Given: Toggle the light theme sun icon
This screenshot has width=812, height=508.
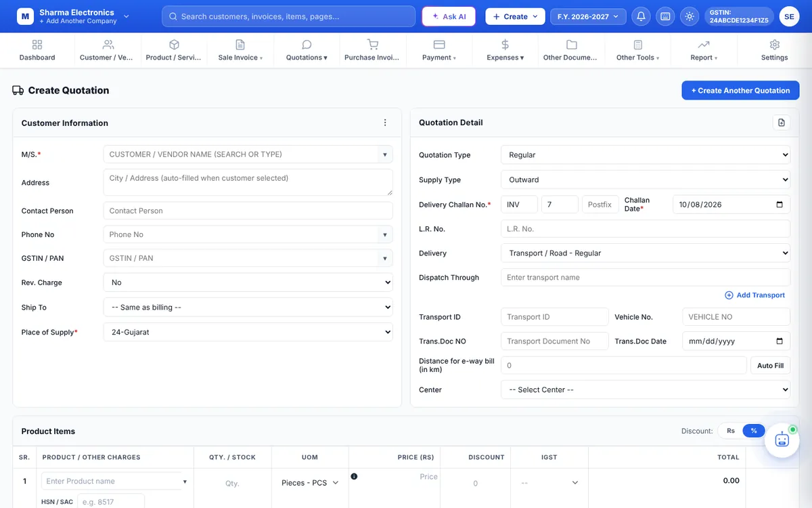Looking at the screenshot, I should point(690,16).
